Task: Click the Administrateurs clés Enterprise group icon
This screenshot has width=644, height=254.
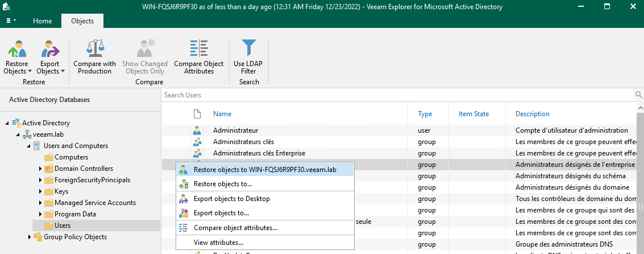Action: pyautogui.click(x=197, y=154)
